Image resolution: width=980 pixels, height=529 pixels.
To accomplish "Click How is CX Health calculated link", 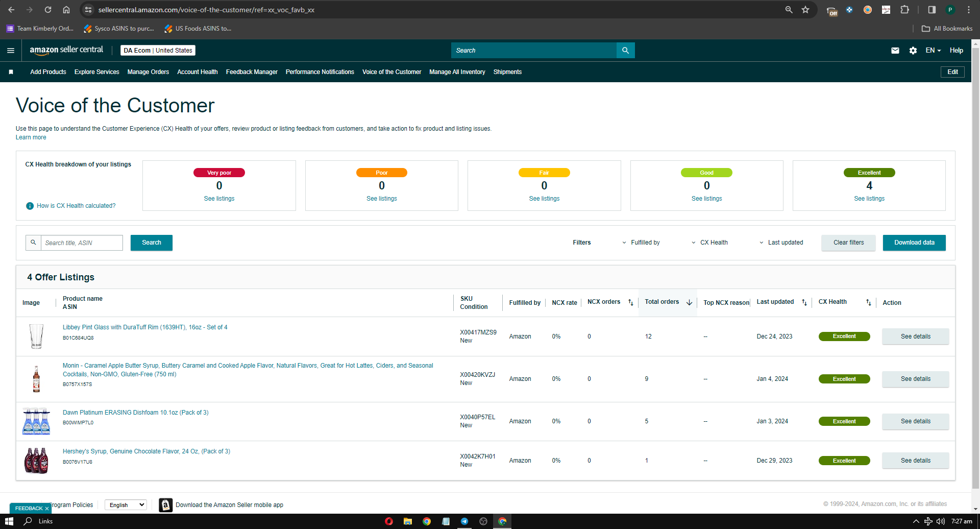I will 76,206.
